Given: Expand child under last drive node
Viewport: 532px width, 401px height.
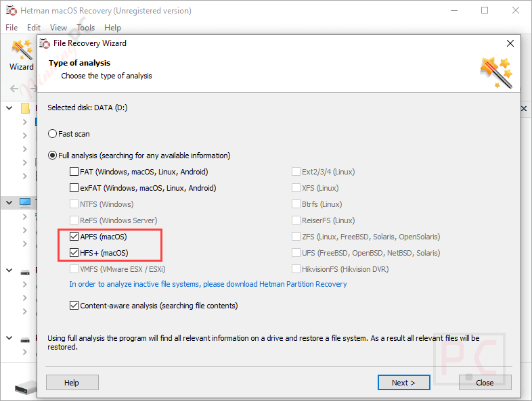Looking at the screenshot, I should coord(24,352).
